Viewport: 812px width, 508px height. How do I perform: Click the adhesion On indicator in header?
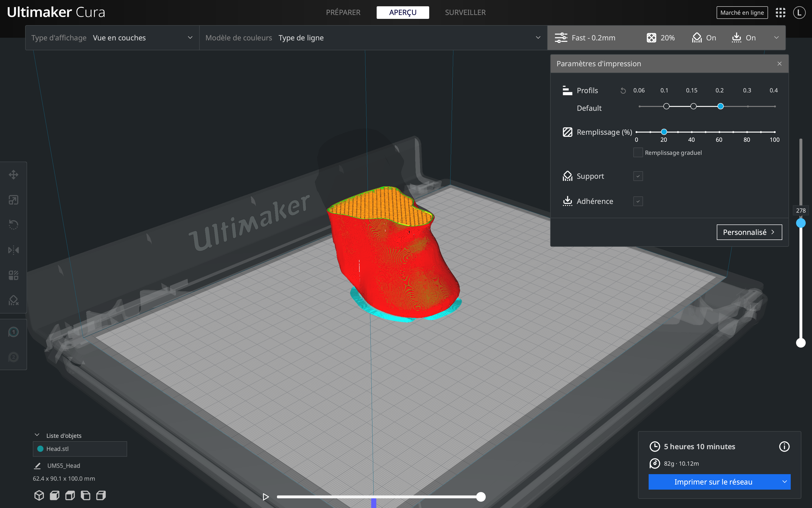(x=744, y=38)
